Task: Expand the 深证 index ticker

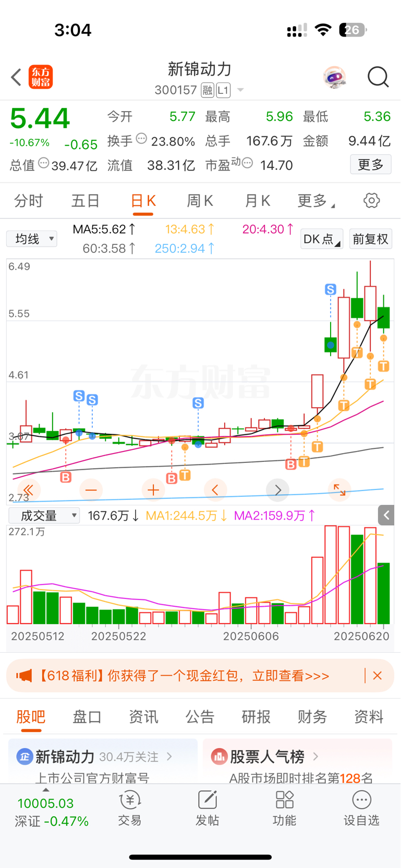Action: (52, 812)
